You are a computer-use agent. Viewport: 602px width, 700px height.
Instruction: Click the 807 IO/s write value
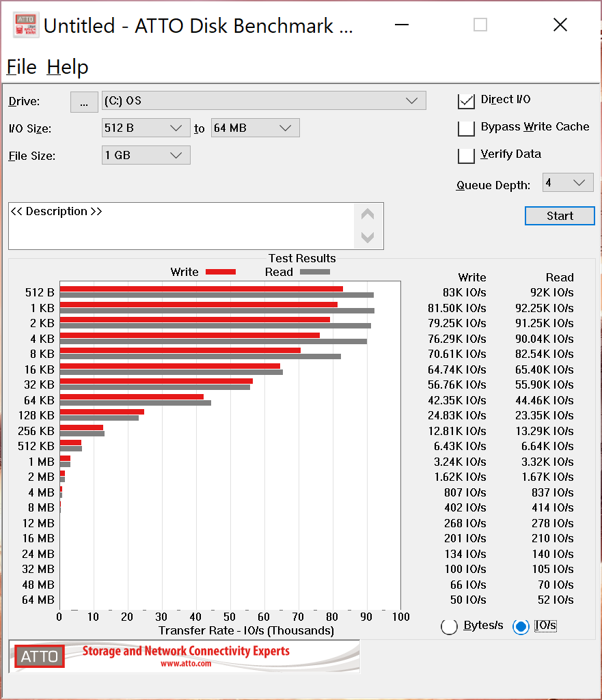click(465, 493)
